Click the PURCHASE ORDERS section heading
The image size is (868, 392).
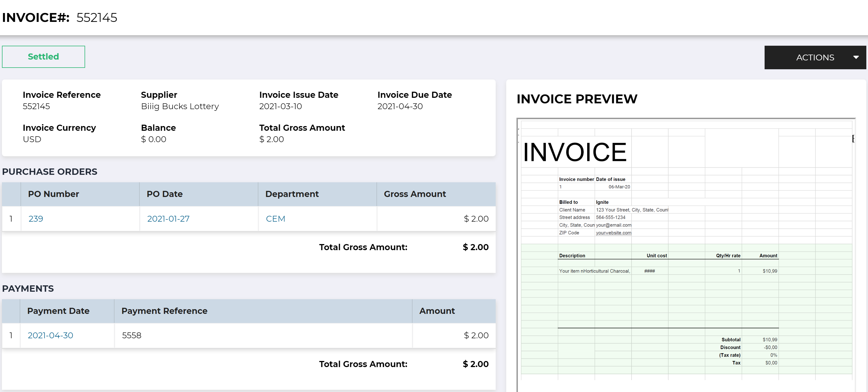(50, 172)
